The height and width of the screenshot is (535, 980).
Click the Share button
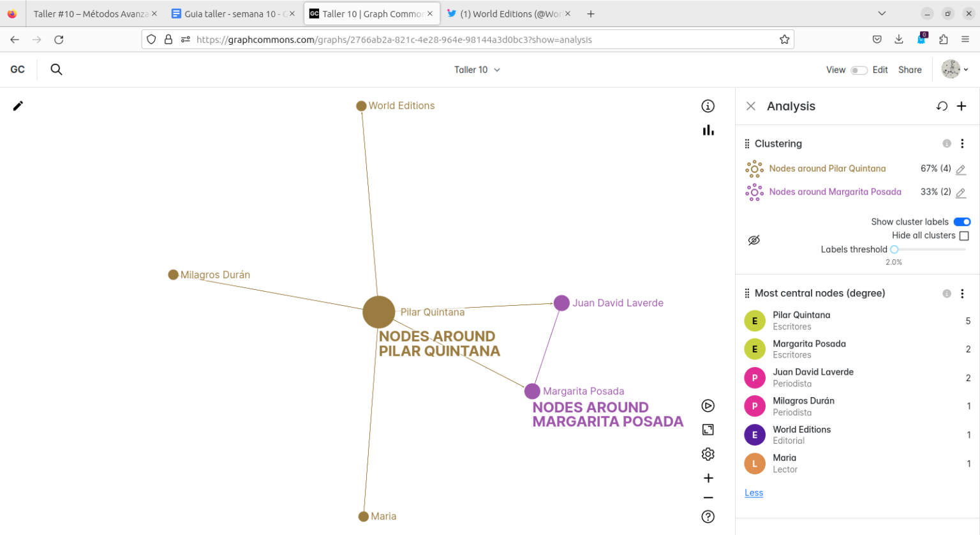[x=910, y=70]
